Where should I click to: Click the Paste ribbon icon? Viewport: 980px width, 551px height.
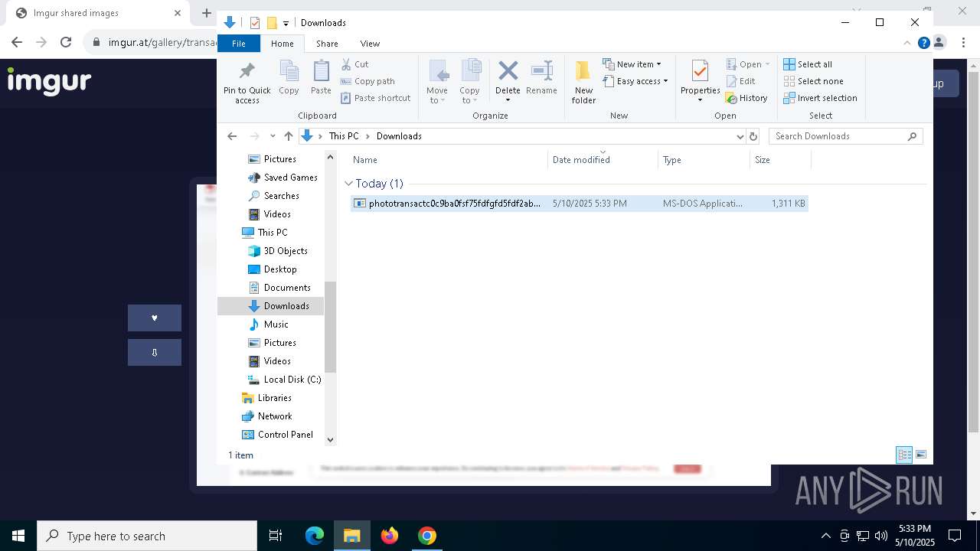click(321, 78)
